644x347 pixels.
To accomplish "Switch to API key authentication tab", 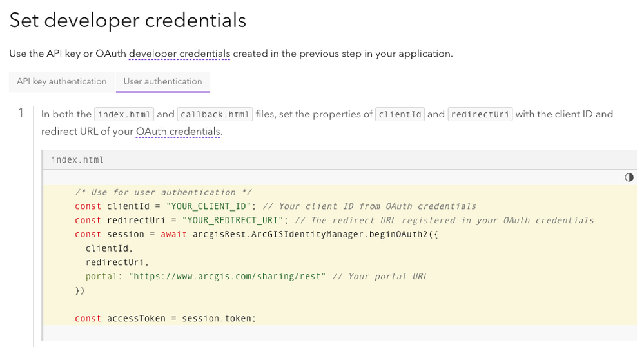I will pos(62,82).
